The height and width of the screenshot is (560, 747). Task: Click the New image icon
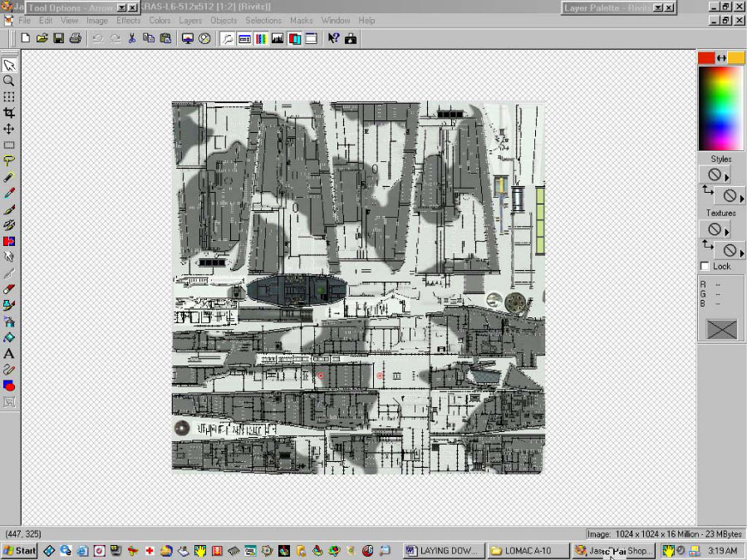[x=26, y=38]
